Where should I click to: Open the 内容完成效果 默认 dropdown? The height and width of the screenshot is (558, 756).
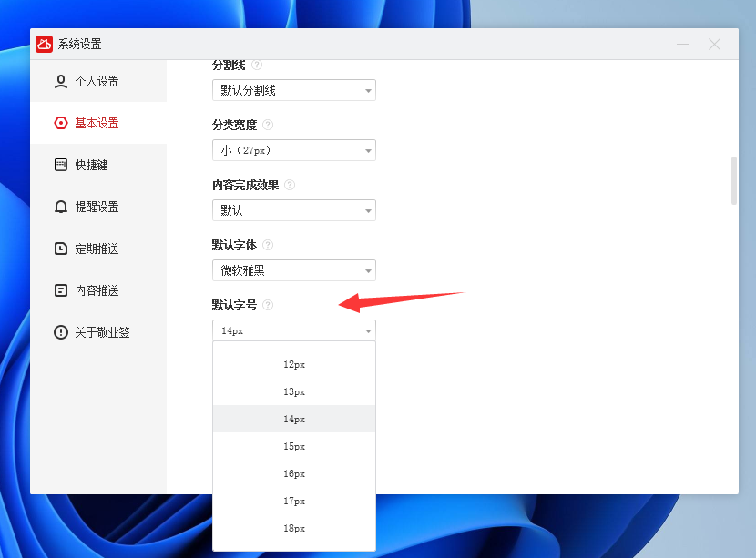coord(294,210)
